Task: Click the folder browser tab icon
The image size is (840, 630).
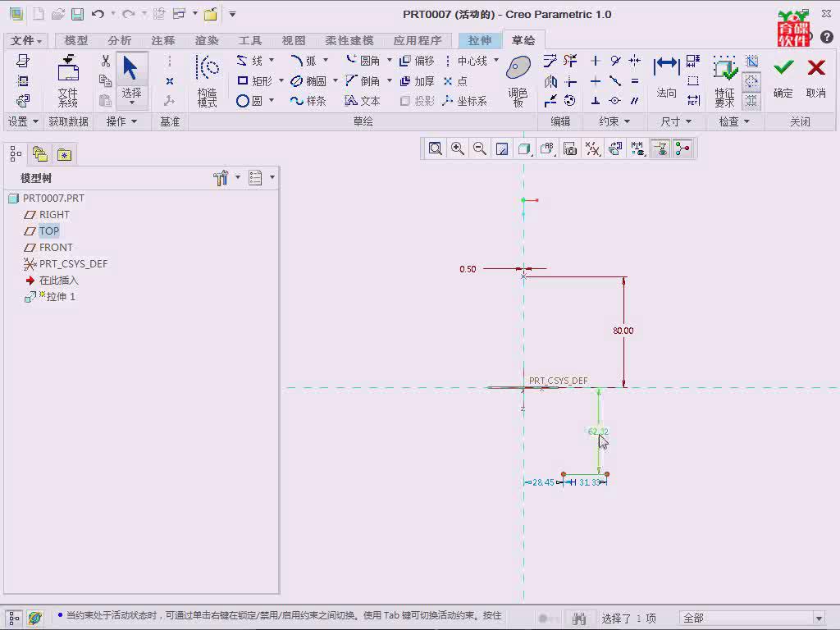Action: [40, 154]
